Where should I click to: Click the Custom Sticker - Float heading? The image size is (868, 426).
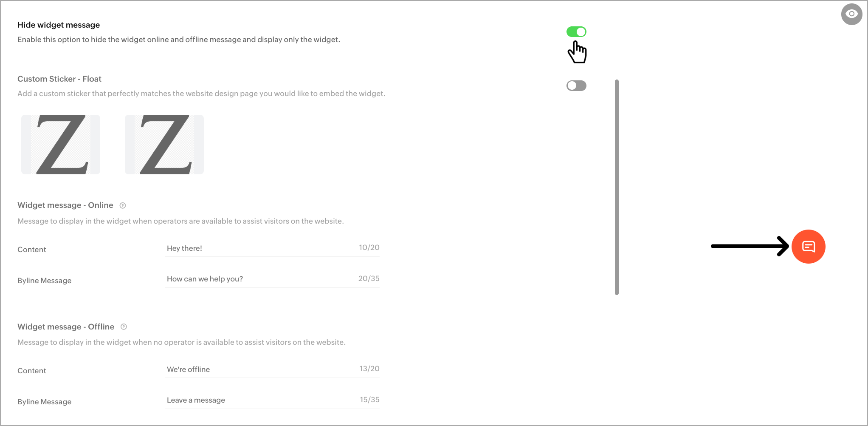point(59,79)
